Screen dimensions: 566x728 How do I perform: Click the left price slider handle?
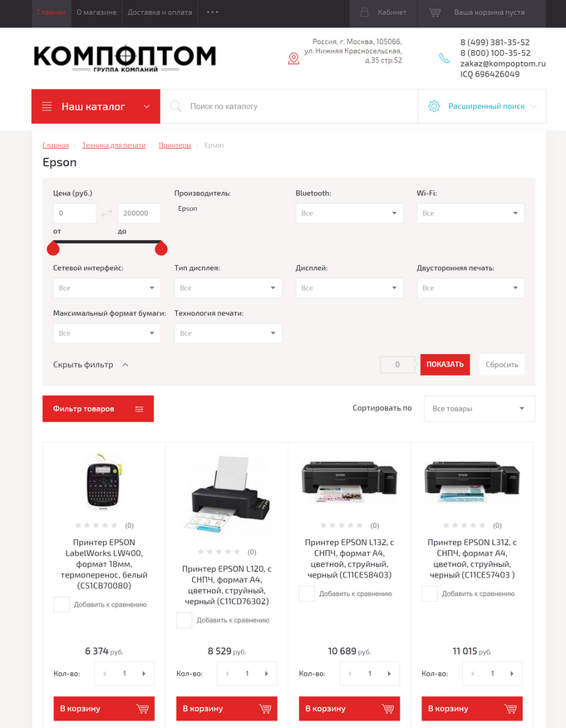53,248
